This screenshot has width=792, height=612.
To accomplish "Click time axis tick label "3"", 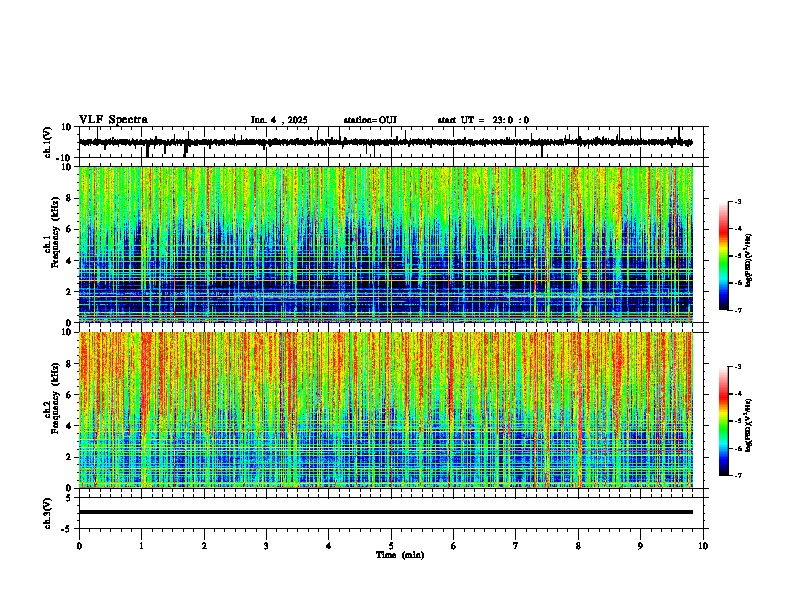I will (x=266, y=546).
